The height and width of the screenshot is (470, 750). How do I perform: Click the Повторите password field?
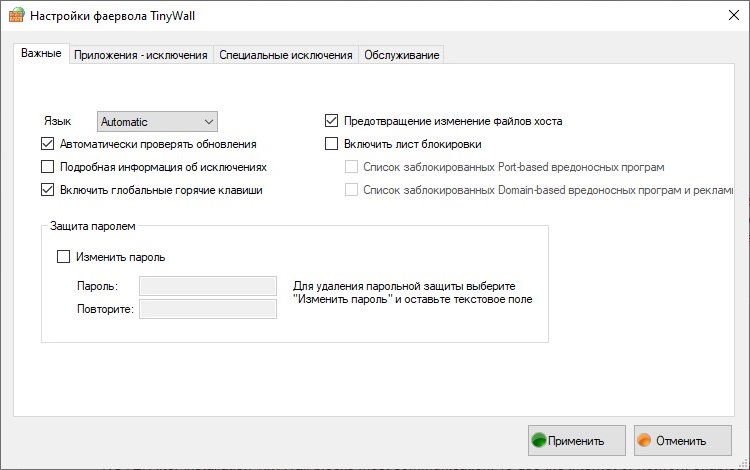(x=207, y=309)
